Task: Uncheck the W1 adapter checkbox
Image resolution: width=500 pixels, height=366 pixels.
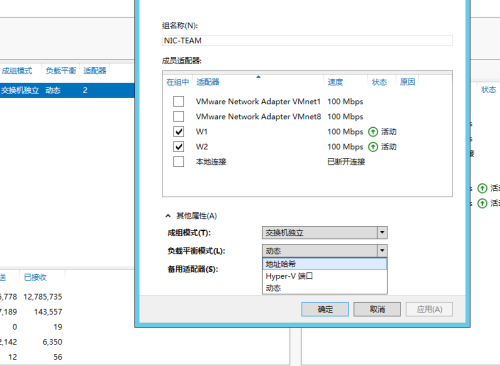Action: point(178,131)
